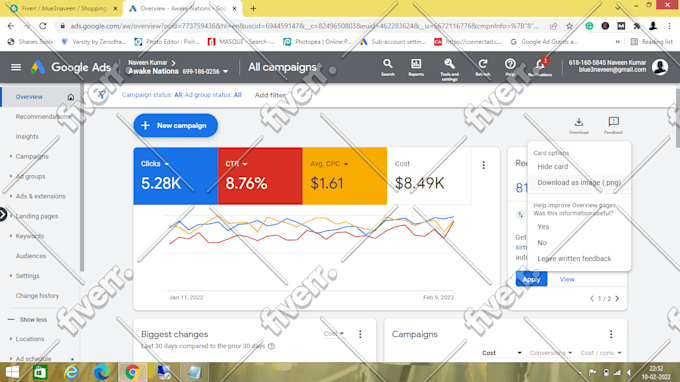Expand Keywords in sidebar
The image size is (680, 382).
click(x=11, y=236)
